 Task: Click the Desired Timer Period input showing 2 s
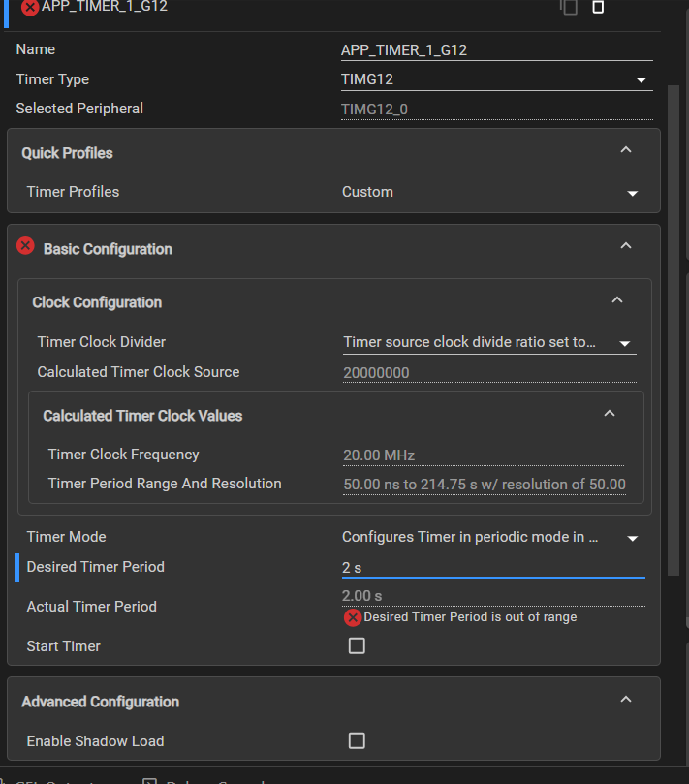tap(493, 568)
